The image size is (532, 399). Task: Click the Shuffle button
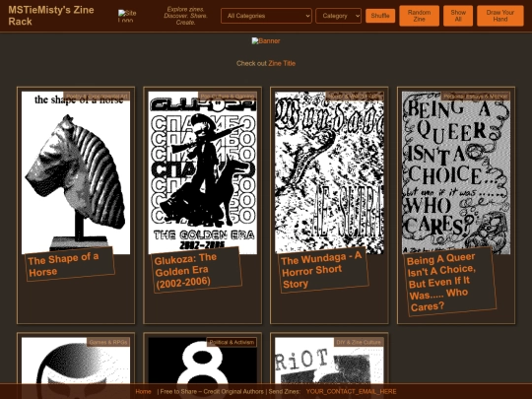(x=380, y=16)
